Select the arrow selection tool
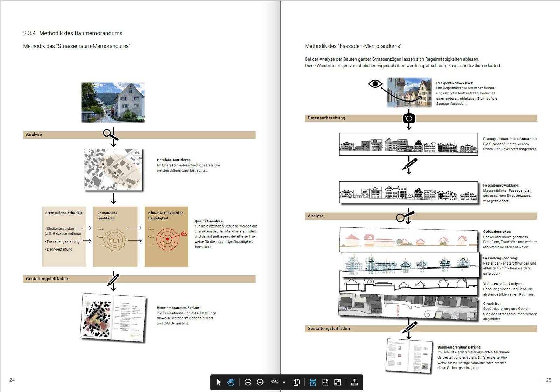Viewport: 560px width, 392px height. point(219,382)
